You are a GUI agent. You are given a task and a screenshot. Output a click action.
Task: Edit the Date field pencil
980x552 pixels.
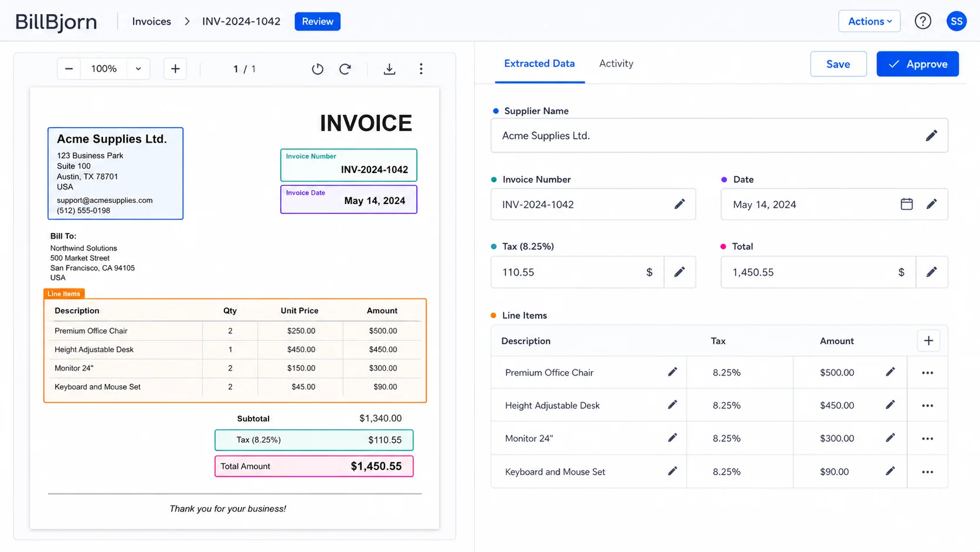pyautogui.click(x=931, y=204)
